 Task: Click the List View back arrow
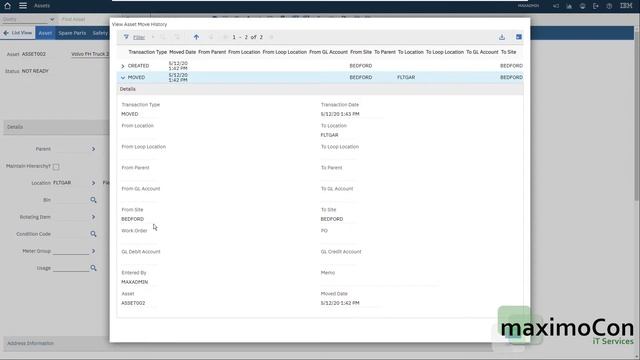[x=6, y=33]
